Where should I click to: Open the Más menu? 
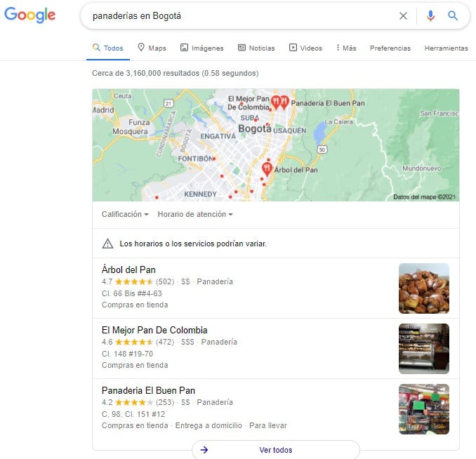click(x=346, y=48)
